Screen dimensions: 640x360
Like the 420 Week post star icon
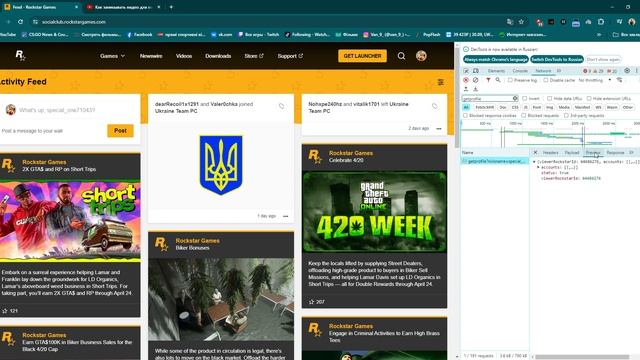[311, 302]
